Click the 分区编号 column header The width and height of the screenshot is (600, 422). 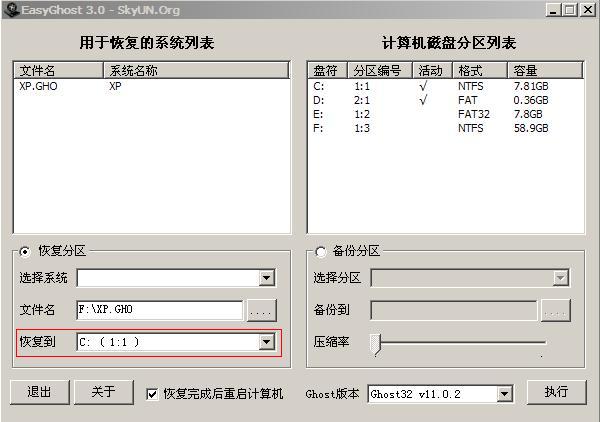pyautogui.click(x=380, y=70)
